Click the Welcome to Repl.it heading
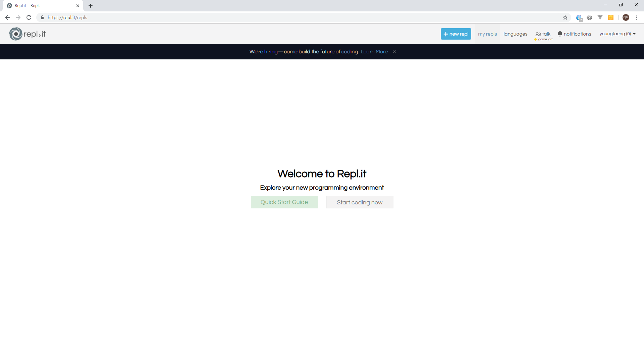The height and width of the screenshot is (349, 644). (x=322, y=173)
